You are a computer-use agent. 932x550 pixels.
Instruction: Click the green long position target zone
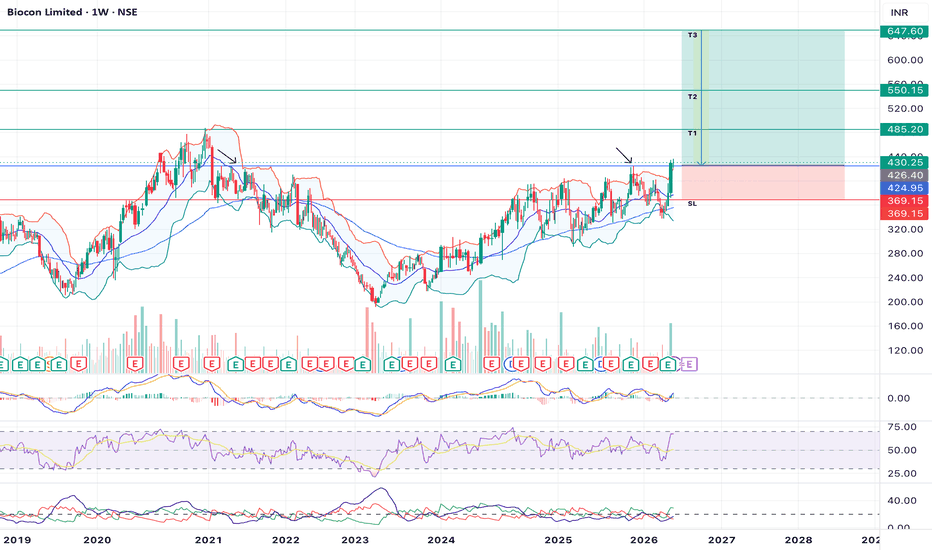763,98
